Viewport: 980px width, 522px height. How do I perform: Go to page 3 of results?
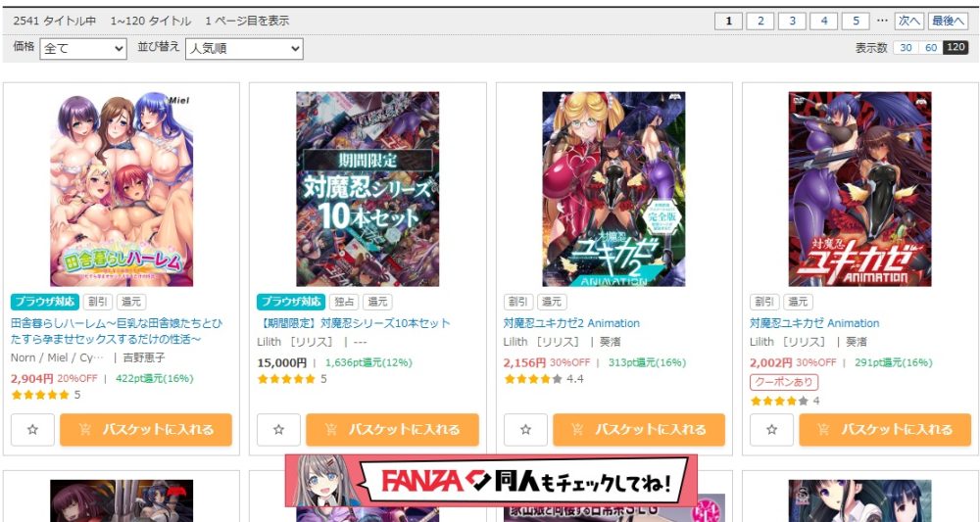pos(793,22)
